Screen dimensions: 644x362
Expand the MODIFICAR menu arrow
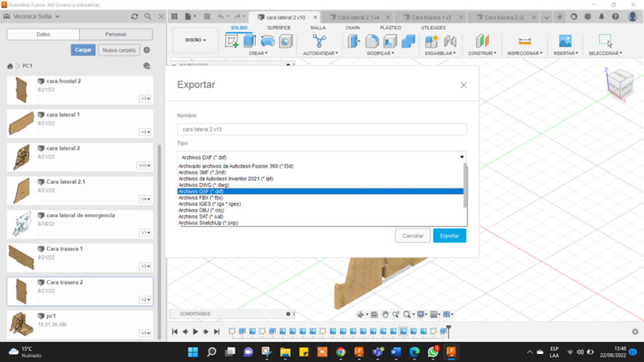(393, 53)
